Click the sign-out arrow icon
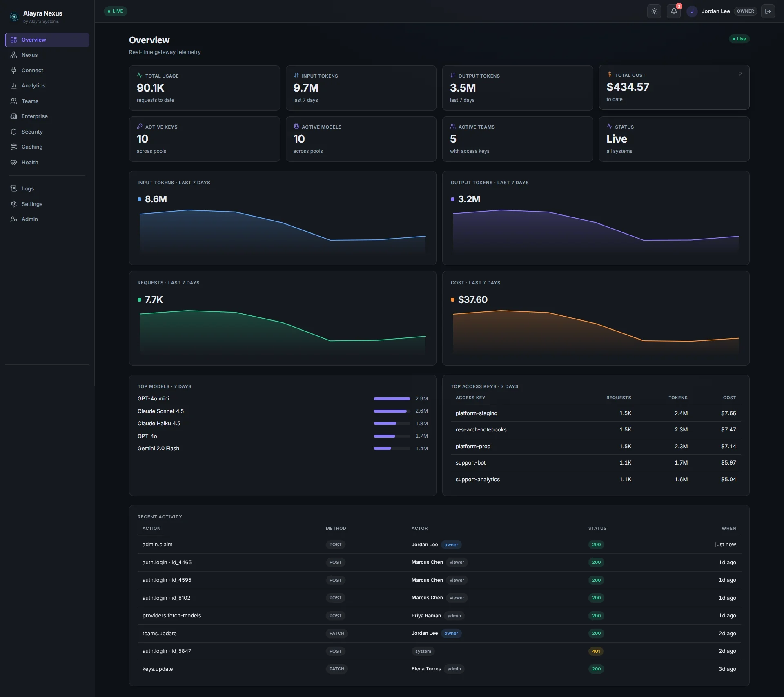Image resolution: width=784 pixels, height=697 pixels. pyautogui.click(x=768, y=11)
